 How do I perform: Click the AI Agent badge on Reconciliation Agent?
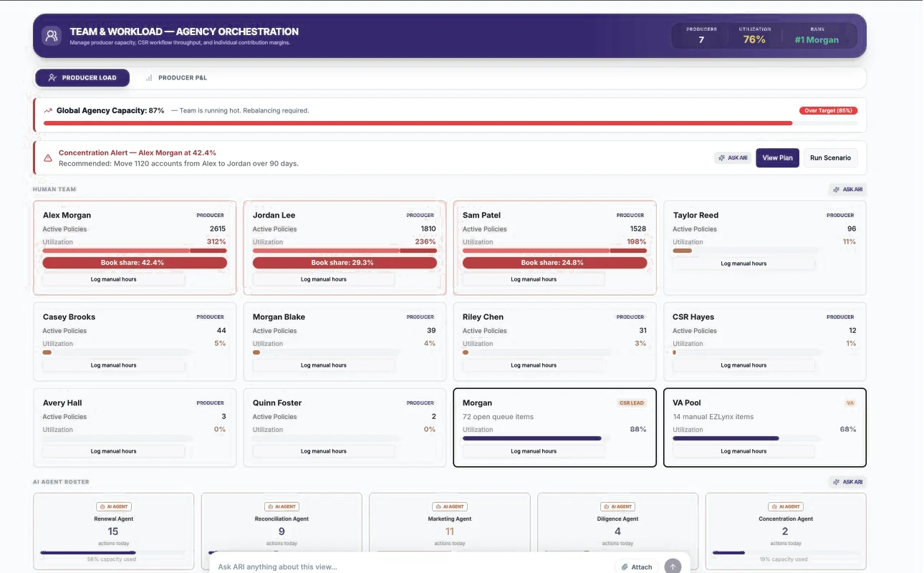click(x=281, y=506)
